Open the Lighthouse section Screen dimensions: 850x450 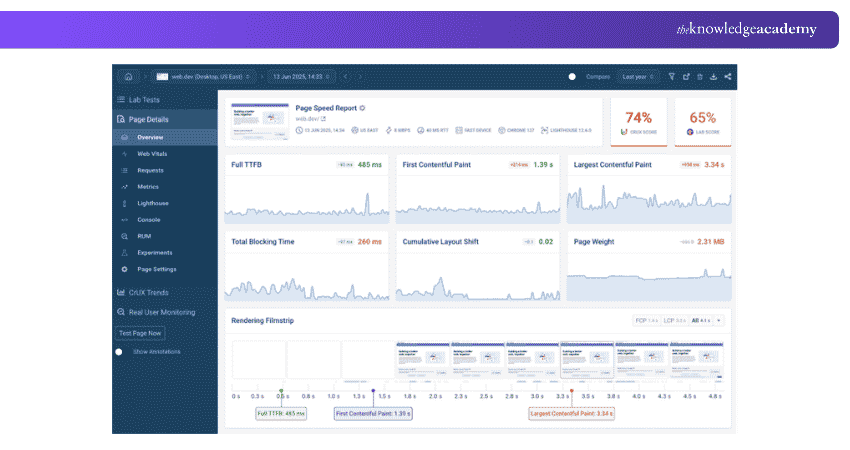165,203
